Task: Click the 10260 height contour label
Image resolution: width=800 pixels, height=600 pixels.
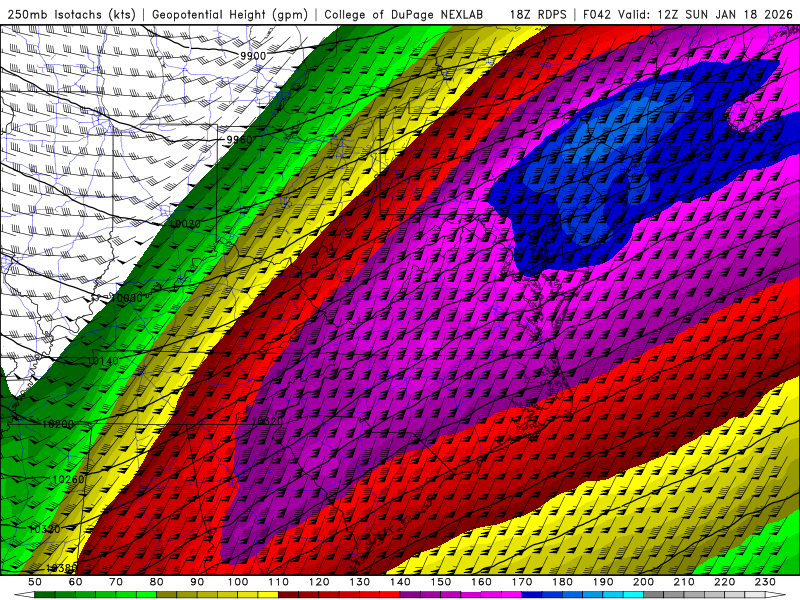Action: pyautogui.click(x=68, y=479)
